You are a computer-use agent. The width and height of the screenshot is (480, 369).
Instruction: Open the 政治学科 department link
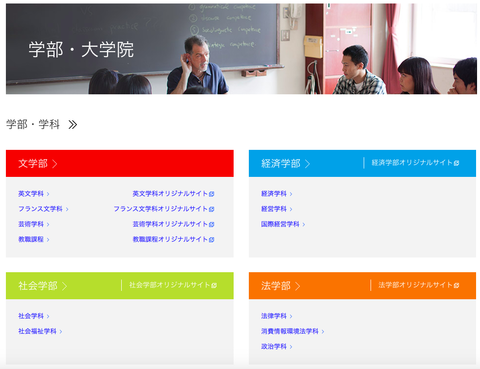click(x=274, y=347)
